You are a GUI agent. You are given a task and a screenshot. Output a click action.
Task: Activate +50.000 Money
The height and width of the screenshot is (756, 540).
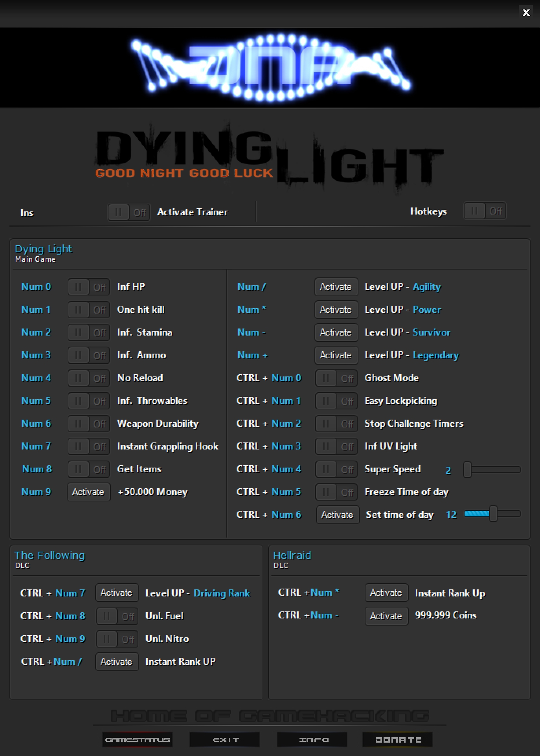pos(88,492)
